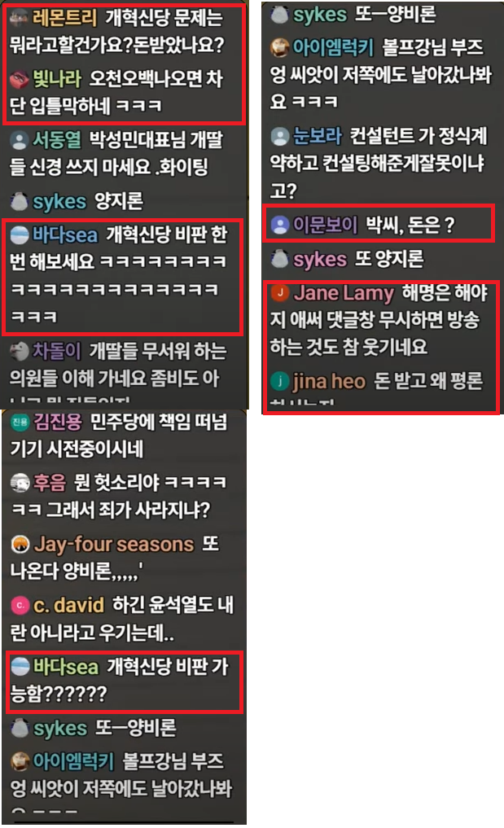The height and width of the screenshot is (828, 504).
Task: Click Jay-four seasons' orange avatar
Action: click(20, 545)
